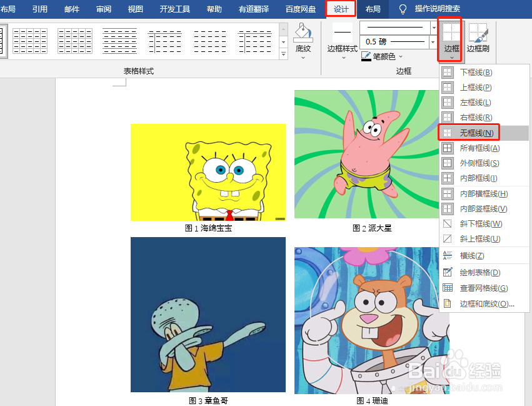532x406 pixels.
Task: Click caption 图 3 章鱼哥
Action: coord(208,400)
